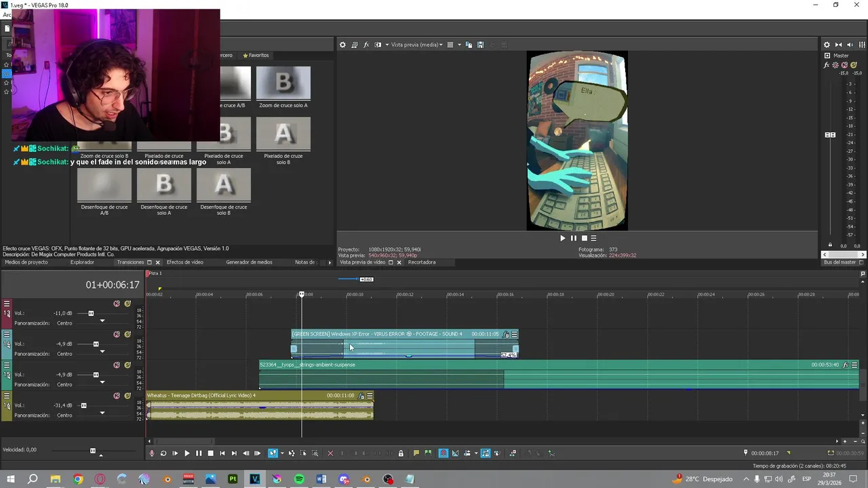
Task: Switch to Explorador tab
Action: [x=82, y=262]
